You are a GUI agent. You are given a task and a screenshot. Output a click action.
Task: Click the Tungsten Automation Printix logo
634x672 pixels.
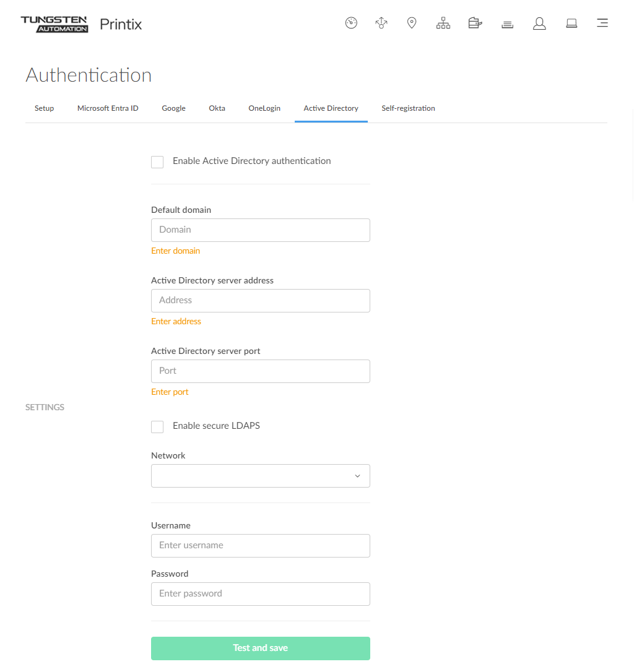pyautogui.click(x=81, y=24)
